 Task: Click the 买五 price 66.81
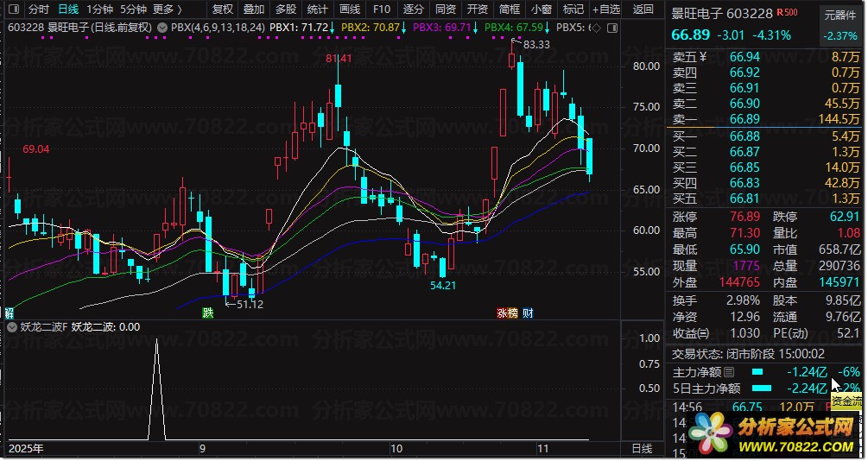(744, 199)
